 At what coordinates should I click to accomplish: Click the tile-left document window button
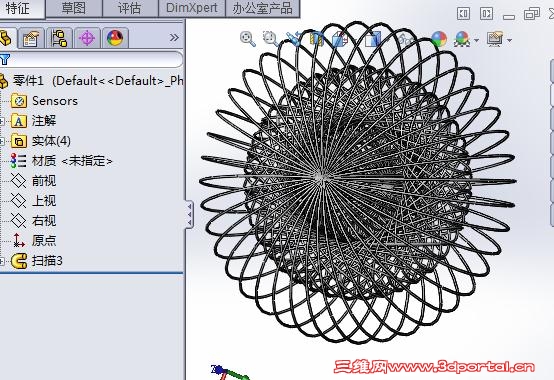click(463, 14)
